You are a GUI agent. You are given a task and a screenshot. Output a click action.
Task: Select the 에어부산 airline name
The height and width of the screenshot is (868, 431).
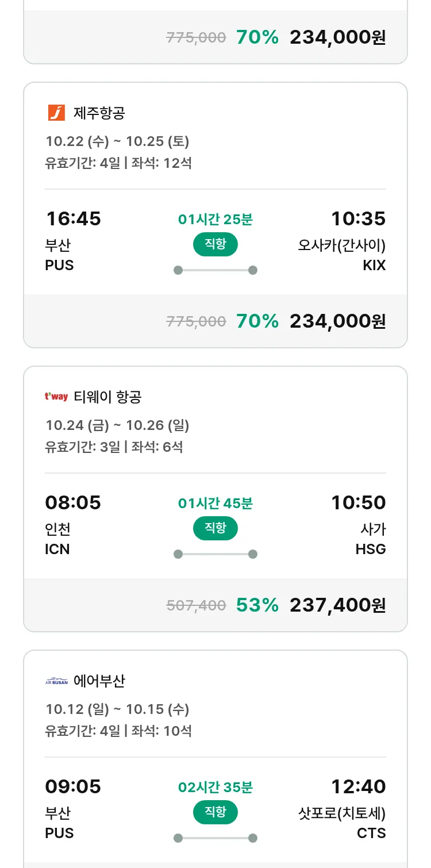click(99, 681)
